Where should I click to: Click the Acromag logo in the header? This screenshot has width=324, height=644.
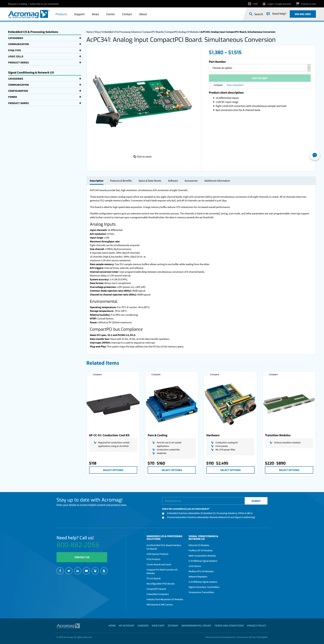[29, 14]
